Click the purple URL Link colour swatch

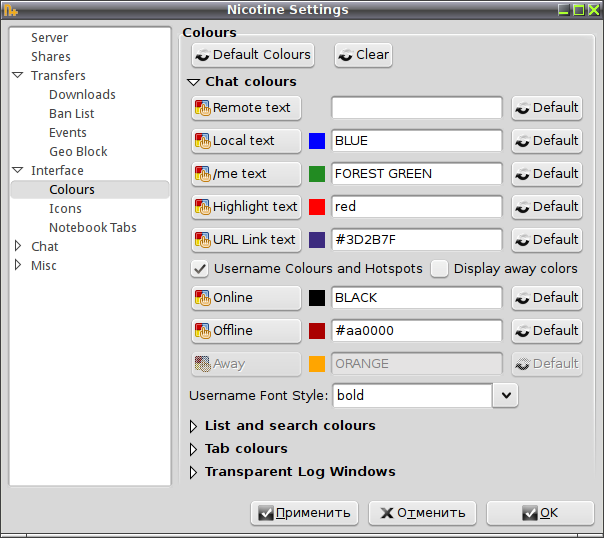coord(317,240)
